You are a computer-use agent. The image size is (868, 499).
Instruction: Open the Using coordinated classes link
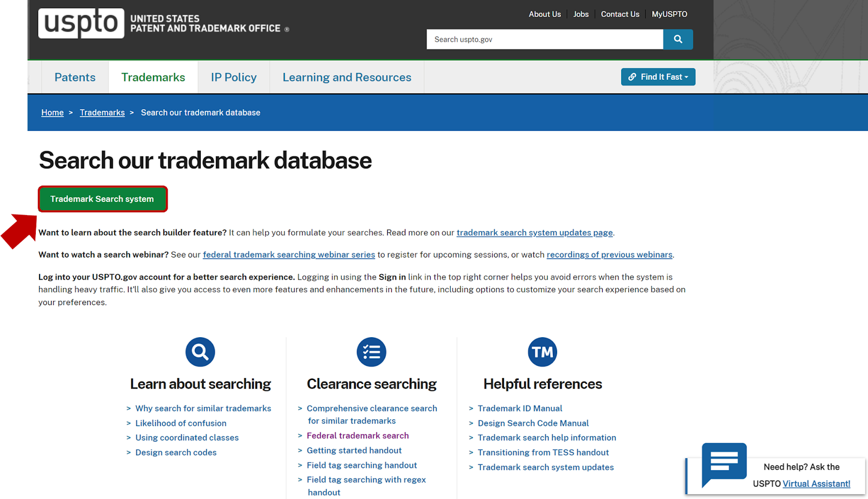187,438
